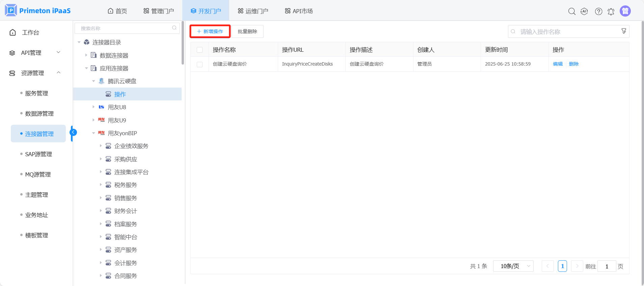Check the 创建云硬盘询价 row checkbox
The width and height of the screenshot is (644, 286).
point(200,64)
